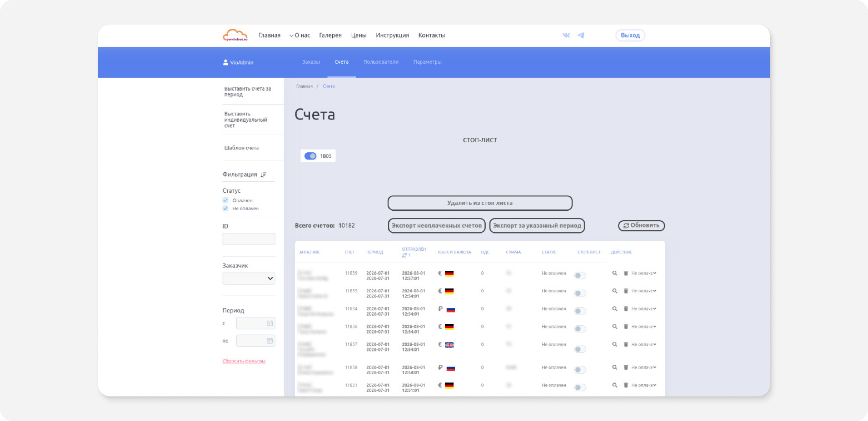Delete invoice 11835 with trash icon
This screenshot has height=421, width=868.
tap(626, 291)
